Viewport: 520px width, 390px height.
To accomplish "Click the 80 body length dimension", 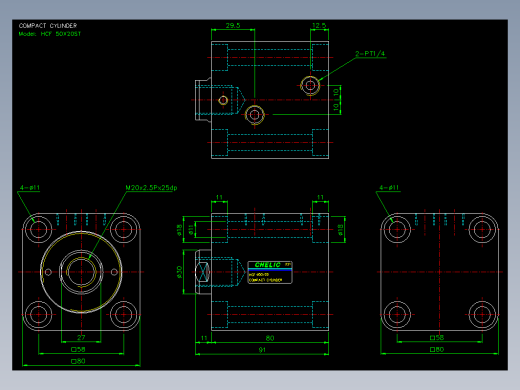I will coord(270,338).
